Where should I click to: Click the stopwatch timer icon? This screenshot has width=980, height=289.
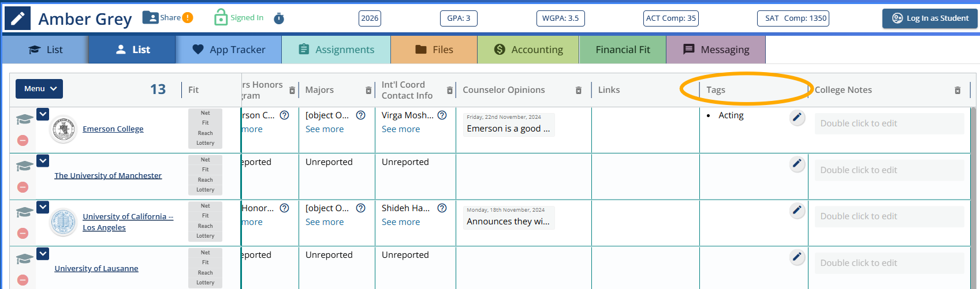pyautogui.click(x=279, y=18)
